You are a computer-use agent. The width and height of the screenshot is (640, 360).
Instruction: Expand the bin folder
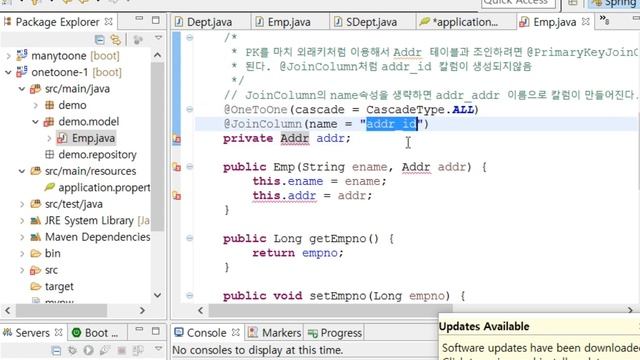pyautogui.click(x=22, y=253)
